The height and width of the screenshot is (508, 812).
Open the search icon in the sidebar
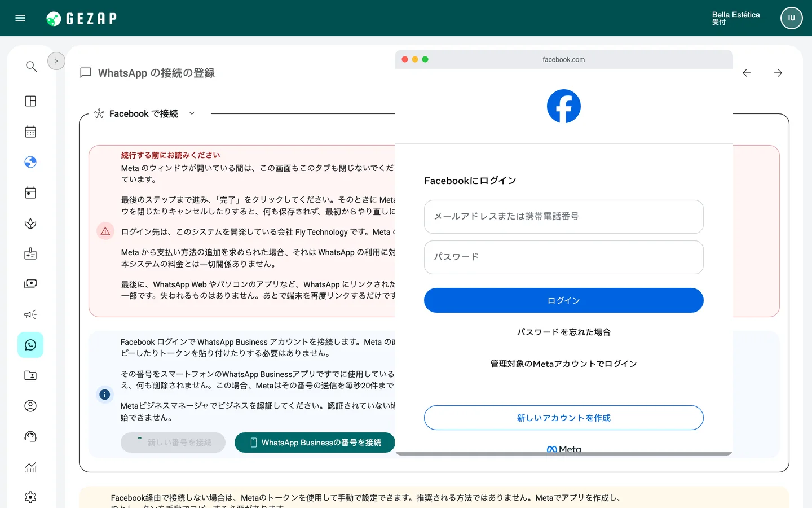(31, 67)
